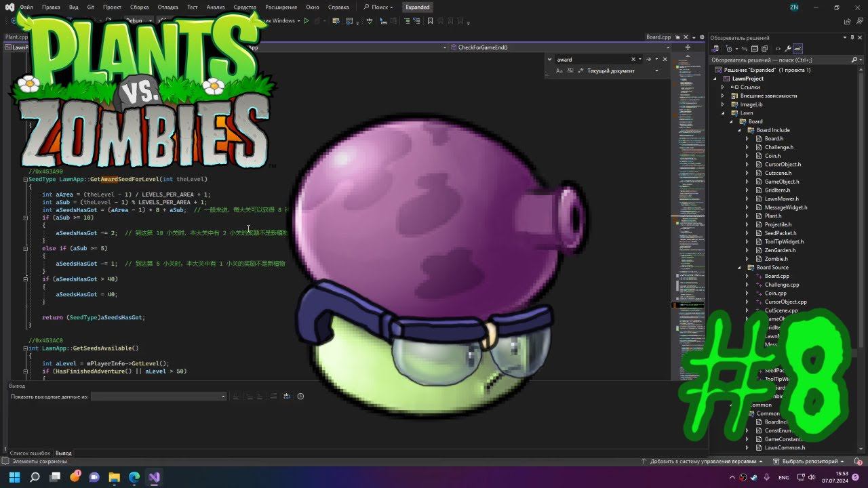Switch to the Board.cpp tab
Image resolution: width=868 pixels, height=488 pixels.
pyautogui.click(x=658, y=37)
